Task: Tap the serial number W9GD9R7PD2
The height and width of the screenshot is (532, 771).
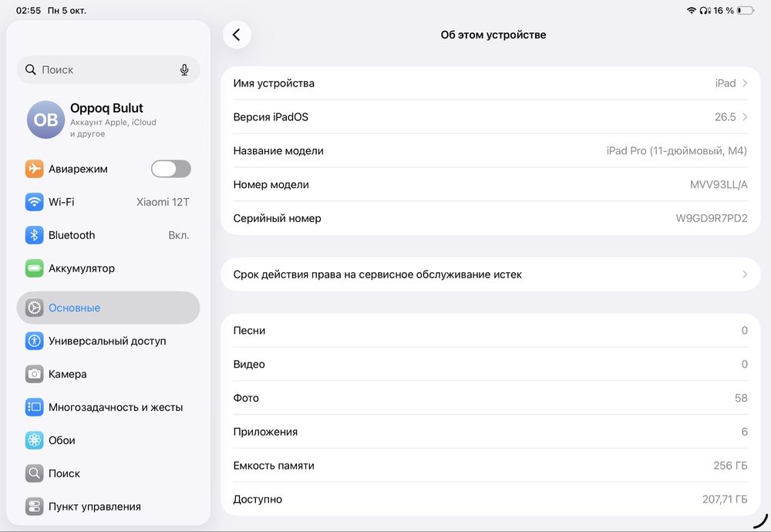Action: (x=712, y=218)
